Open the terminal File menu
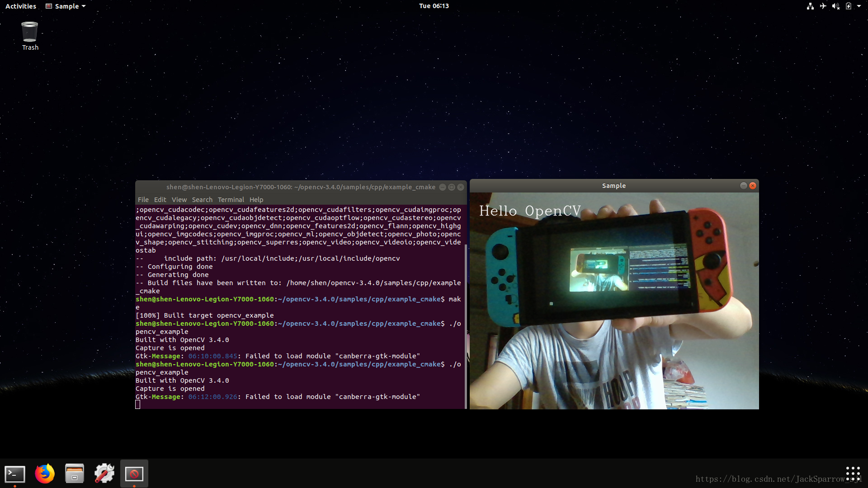This screenshot has height=488, width=868. tap(143, 200)
